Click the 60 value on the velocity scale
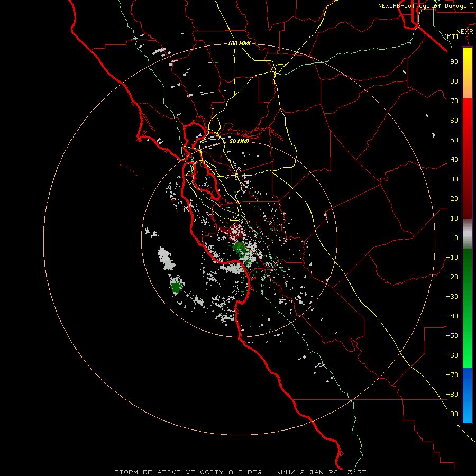Viewport: 476px width, 476px height. (x=454, y=121)
